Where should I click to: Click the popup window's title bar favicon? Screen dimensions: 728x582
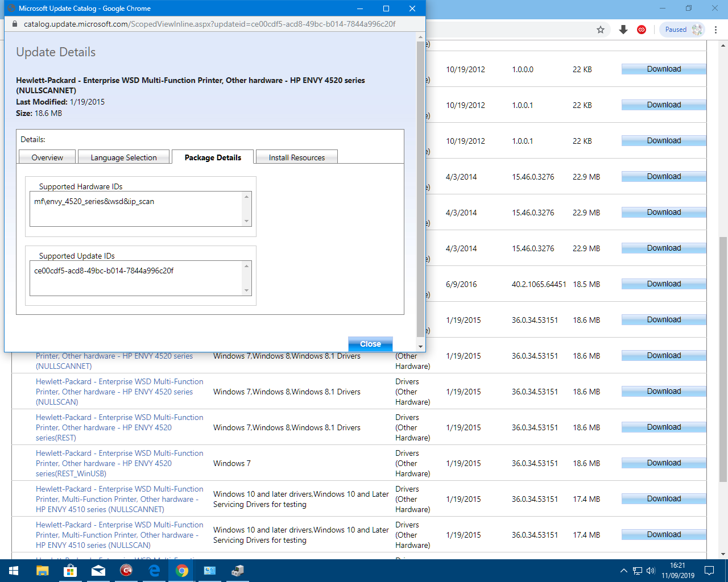coord(11,9)
